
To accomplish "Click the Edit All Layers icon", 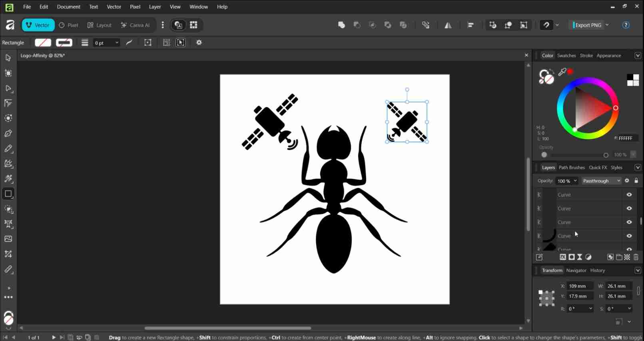I will tap(539, 257).
